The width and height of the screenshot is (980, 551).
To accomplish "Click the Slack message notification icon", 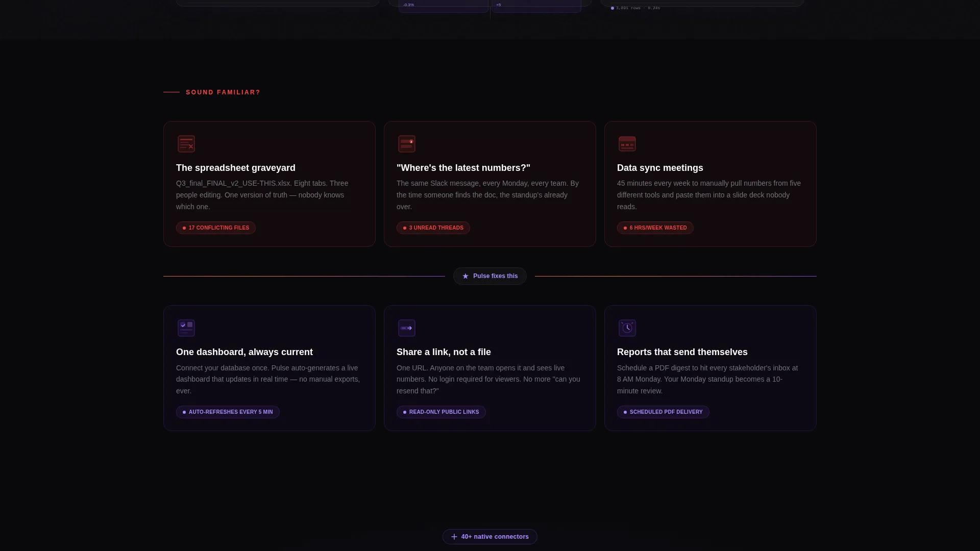I will tap(407, 144).
